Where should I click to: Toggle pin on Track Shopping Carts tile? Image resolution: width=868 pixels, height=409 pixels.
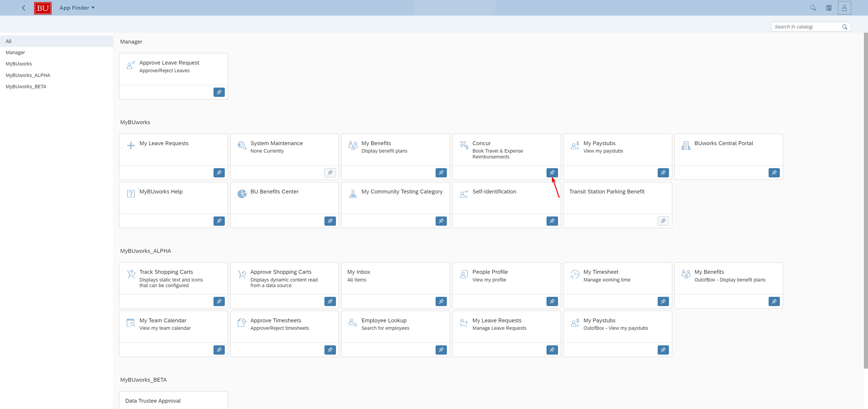tap(219, 302)
